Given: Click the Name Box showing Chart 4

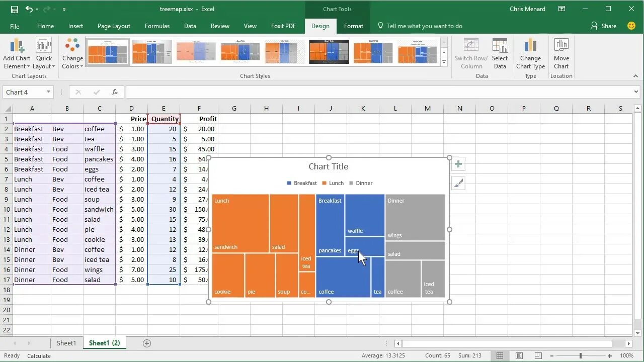Looking at the screenshot, I should click(x=24, y=92).
